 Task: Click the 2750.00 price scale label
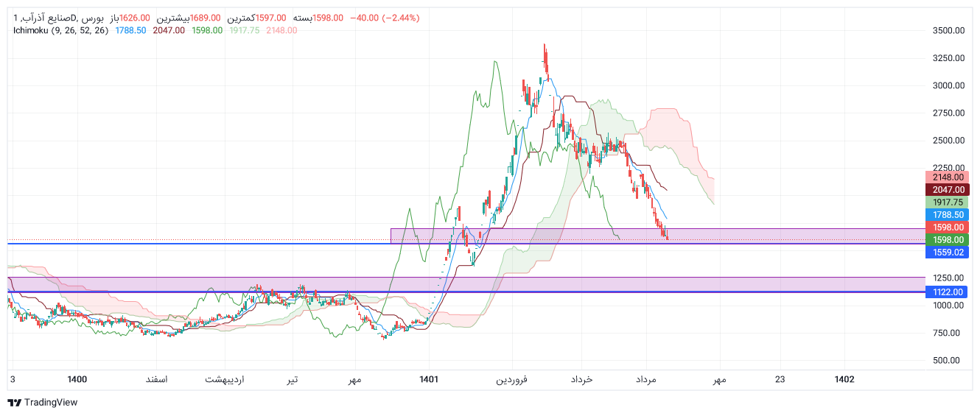(948, 113)
